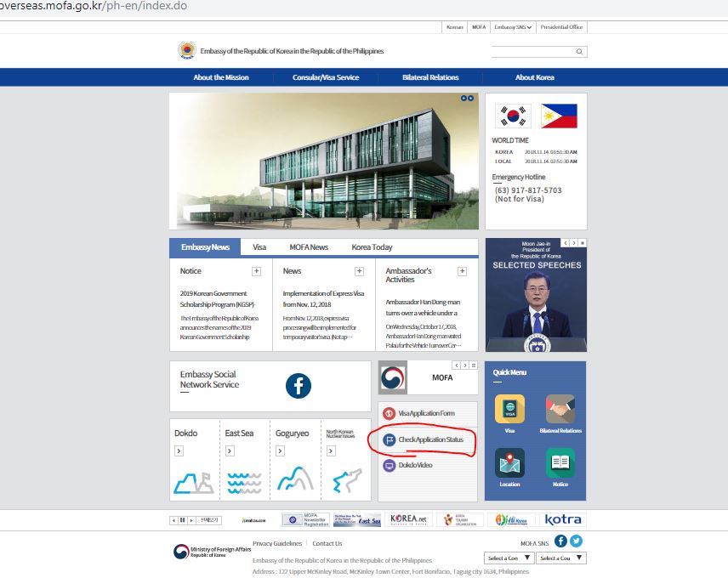Click the search magnifier icon

[578, 51]
